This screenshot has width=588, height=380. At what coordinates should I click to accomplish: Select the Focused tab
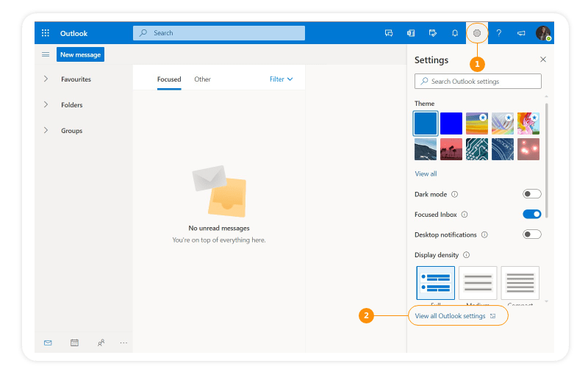[169, 79]
